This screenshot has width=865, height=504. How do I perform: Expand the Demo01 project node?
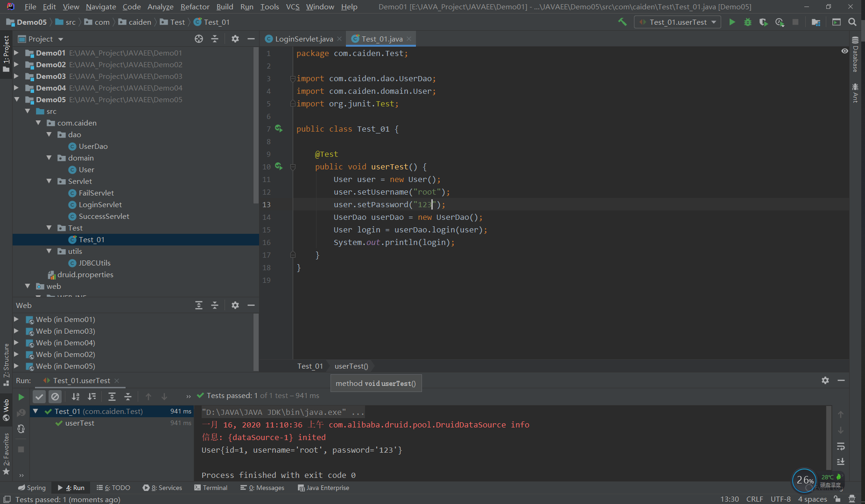(17, 53)
